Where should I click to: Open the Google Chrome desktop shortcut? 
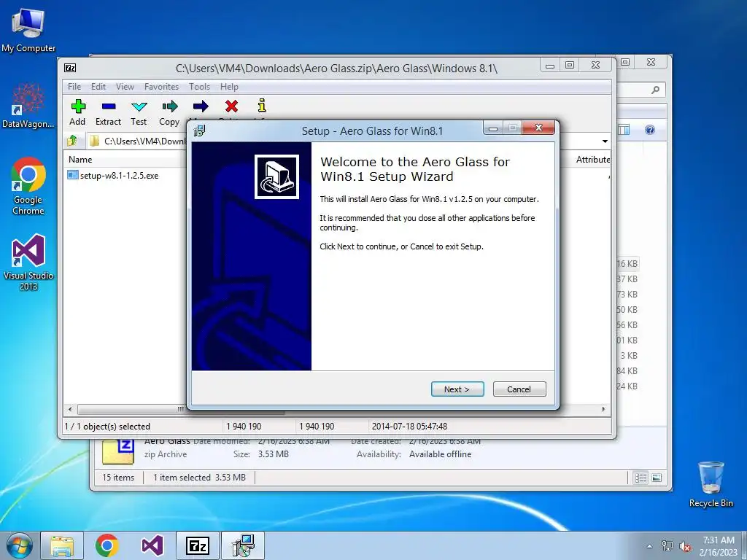(x=28, y=186)
